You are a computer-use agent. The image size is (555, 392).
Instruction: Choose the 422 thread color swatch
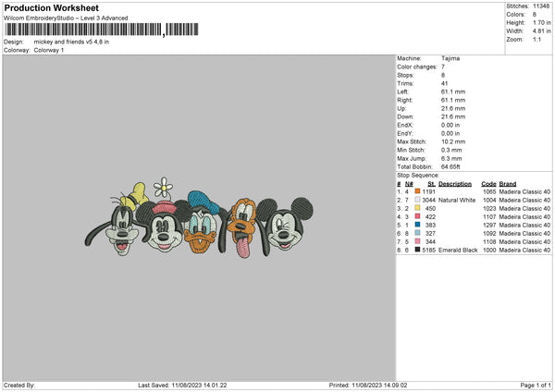418,216
